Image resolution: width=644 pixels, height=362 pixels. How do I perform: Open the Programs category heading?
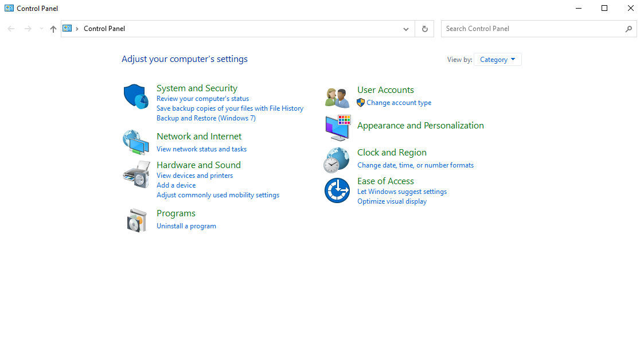(x=176, y=213)
